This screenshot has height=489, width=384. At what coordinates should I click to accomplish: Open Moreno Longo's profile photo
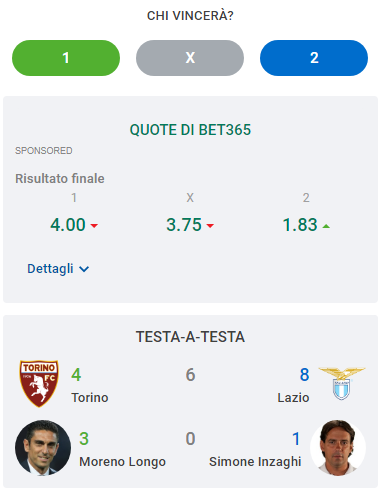click(43, 448)
